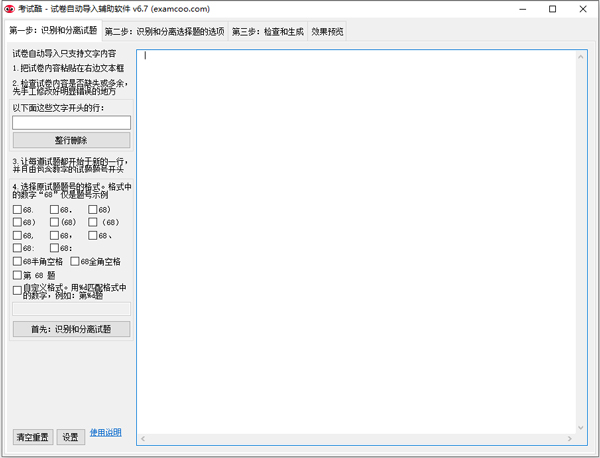Close the 考试酷 window
Screen dimensions: 600x458
pyautogui.click(x=582, y=9)
